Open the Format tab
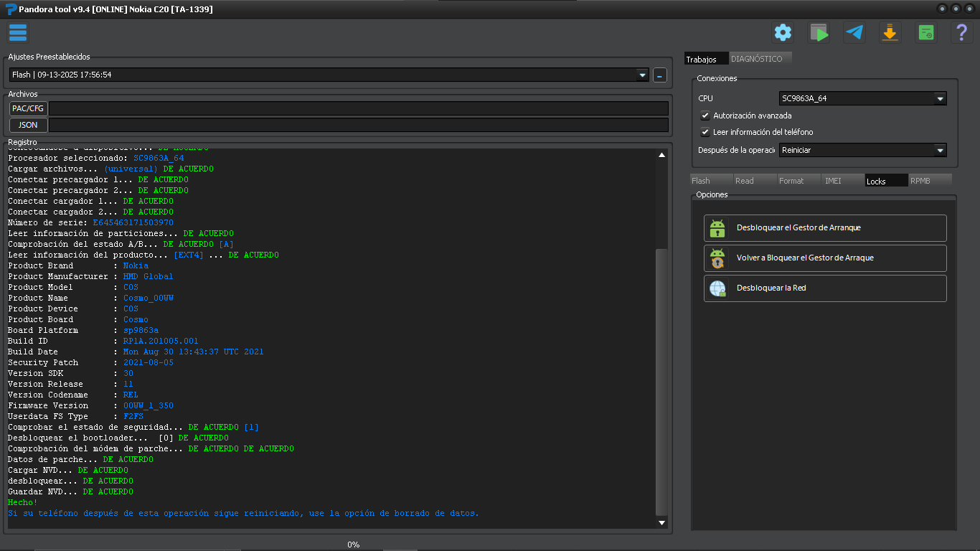Viewport: 980px width, 551px height. (x=799, y=181)
